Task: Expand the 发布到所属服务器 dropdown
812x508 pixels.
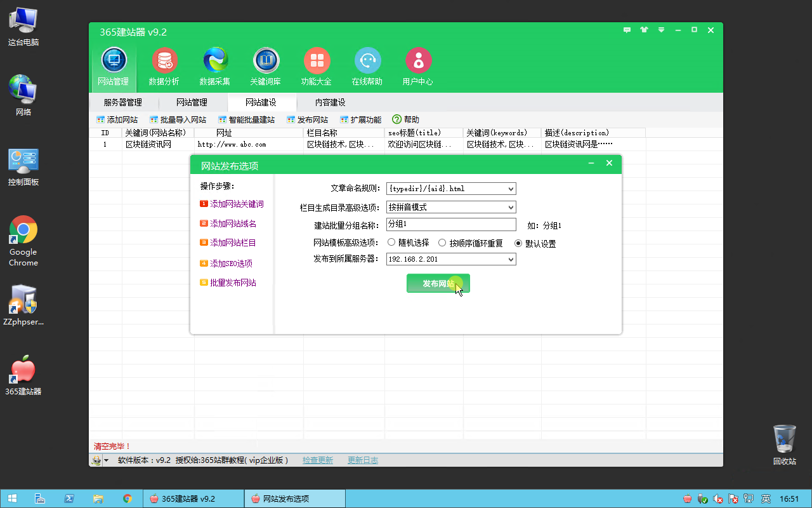Action: [511, 259]
